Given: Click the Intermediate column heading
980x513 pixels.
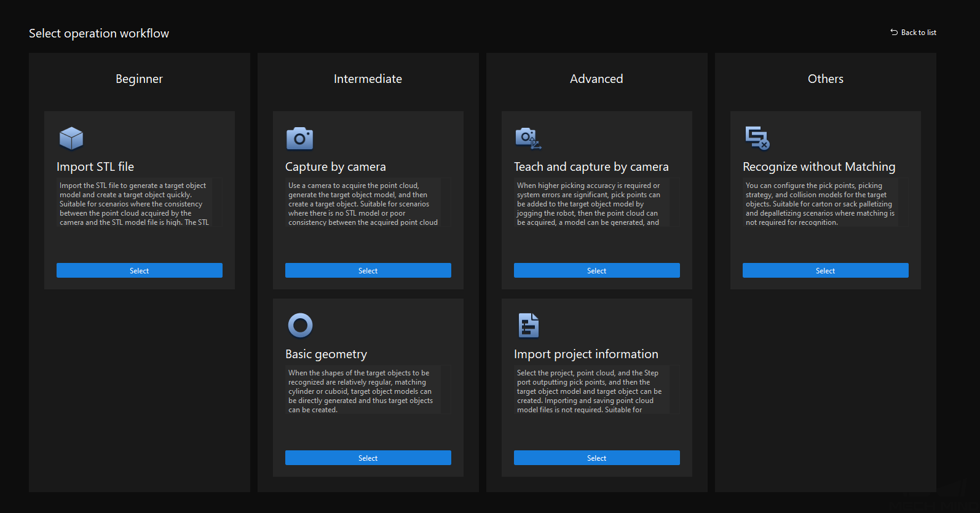Looking at the screenshot, I should point(368,79).
